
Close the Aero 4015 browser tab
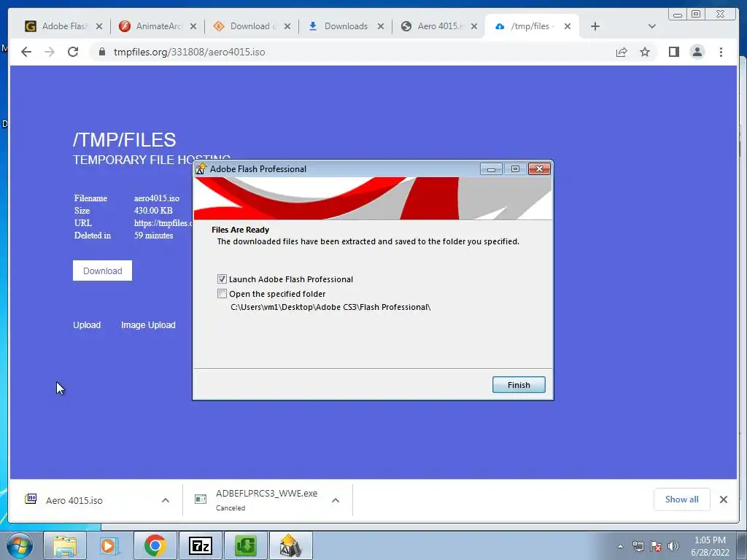474,26
